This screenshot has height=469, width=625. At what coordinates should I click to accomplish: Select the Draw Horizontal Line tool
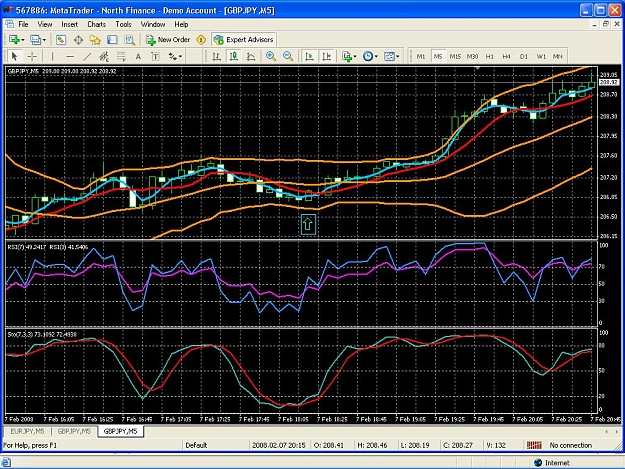[x=70, y=57]
